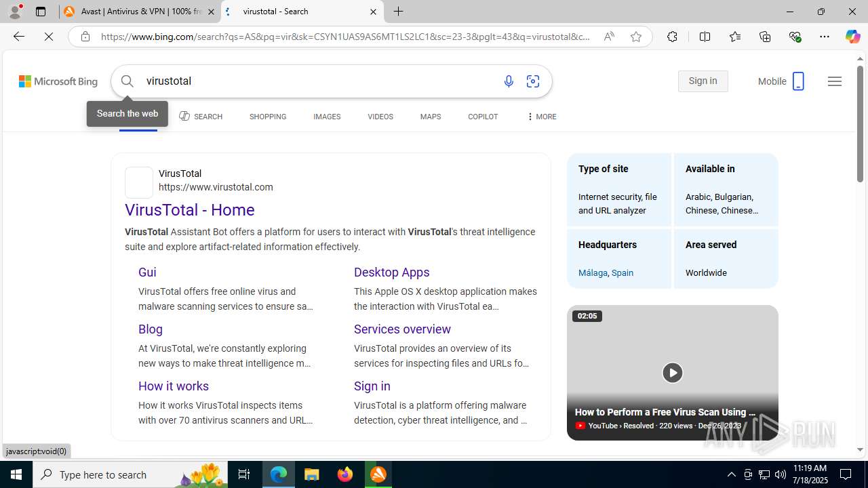Toggle split screen view
This screenshot has height=488, width=868.
click(x=705, y=37)
